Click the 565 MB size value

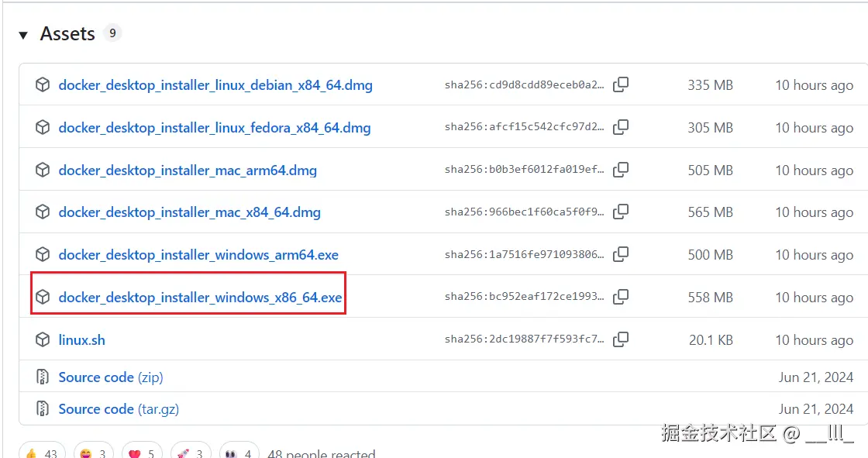click(710, 212)
